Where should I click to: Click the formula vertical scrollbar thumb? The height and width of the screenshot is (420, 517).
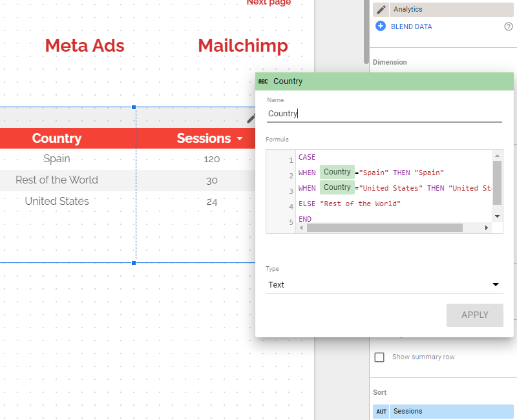pyautogui.click(x=497, y=183)
